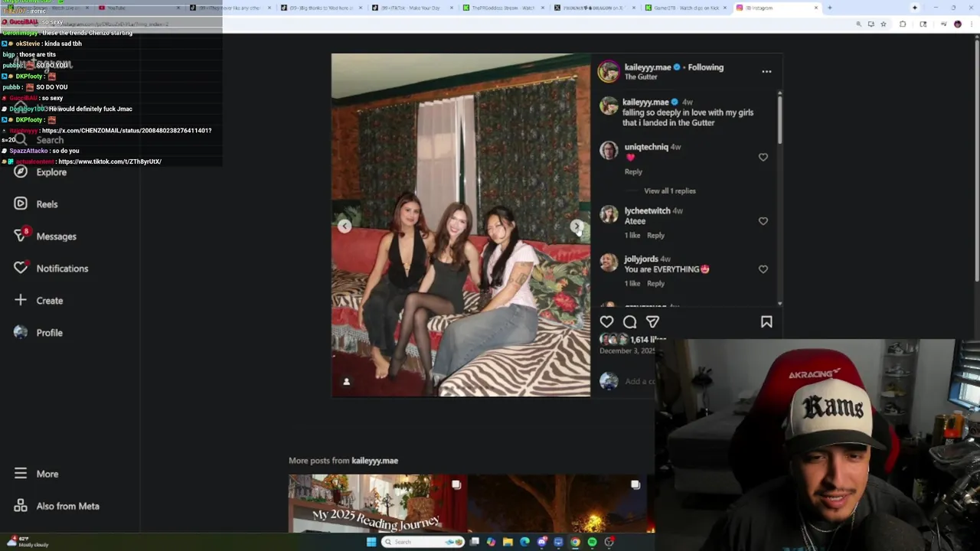Viewport: 980px width, 551px height.
Task: Share the post with paper-plane icon
Action: coord(652,322)
